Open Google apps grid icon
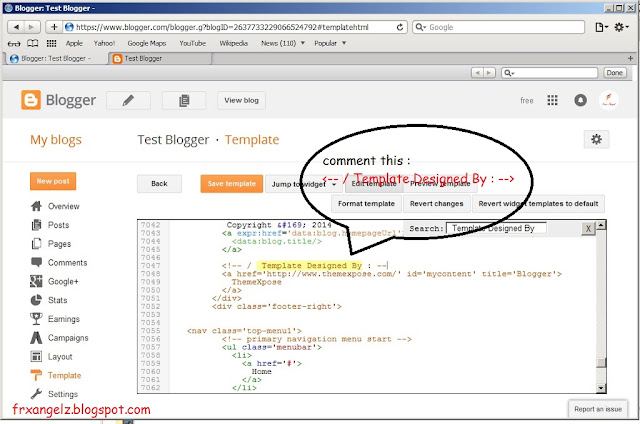640x424 pixels. pyautogui.click(x=552, y=100)
